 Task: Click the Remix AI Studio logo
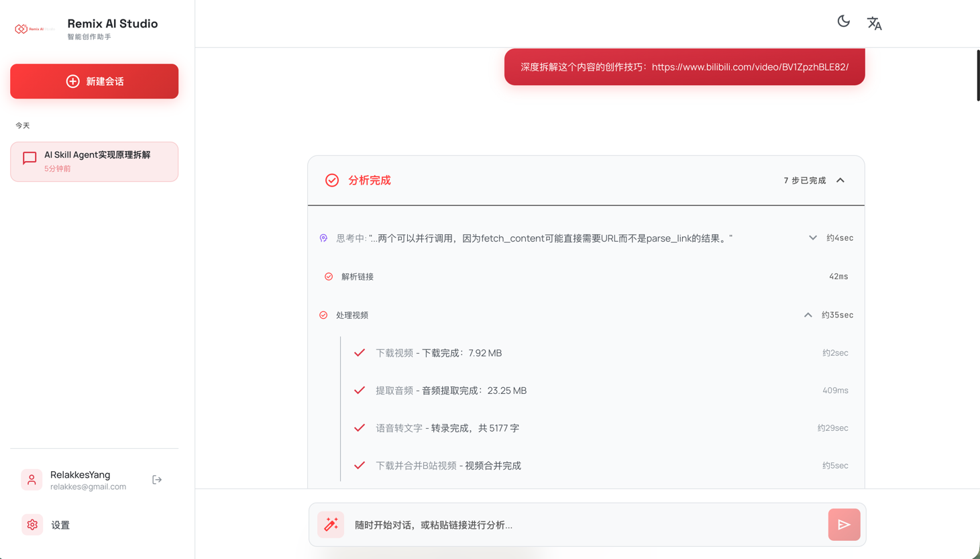[x=34, y=29]
